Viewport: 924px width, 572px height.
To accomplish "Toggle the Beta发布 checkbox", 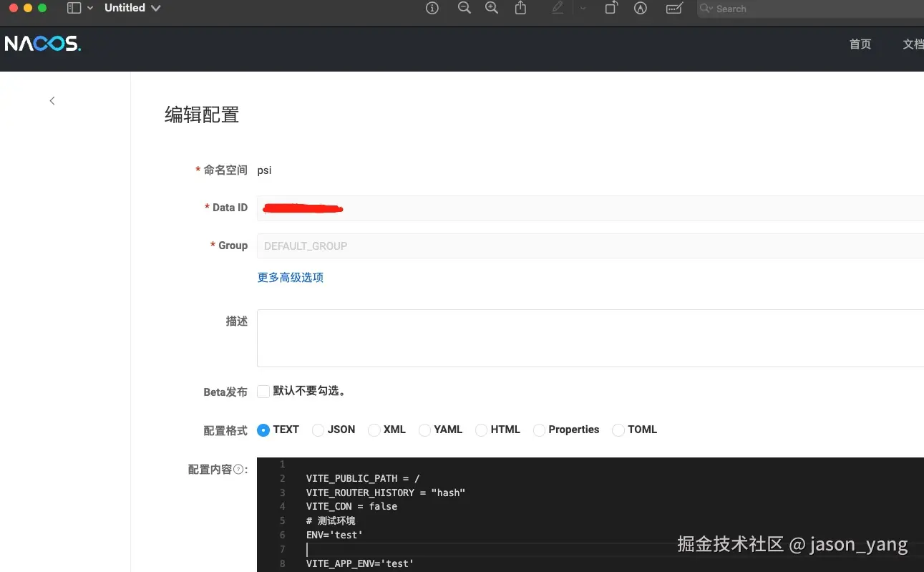I will [x=263, y=392].
